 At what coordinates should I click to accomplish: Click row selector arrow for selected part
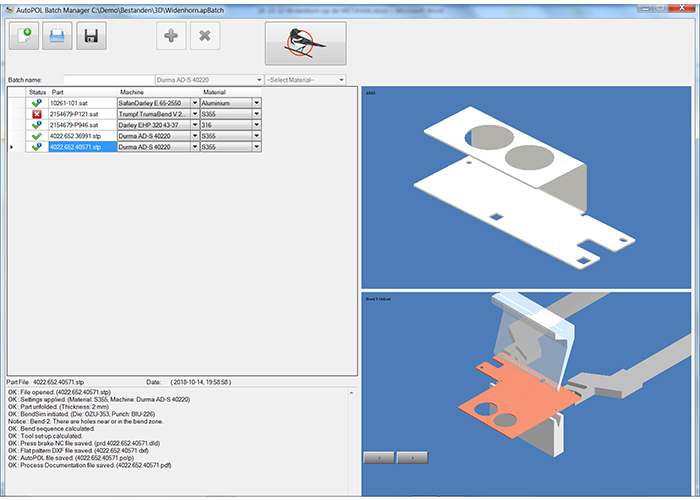click(x=12, y=147)
